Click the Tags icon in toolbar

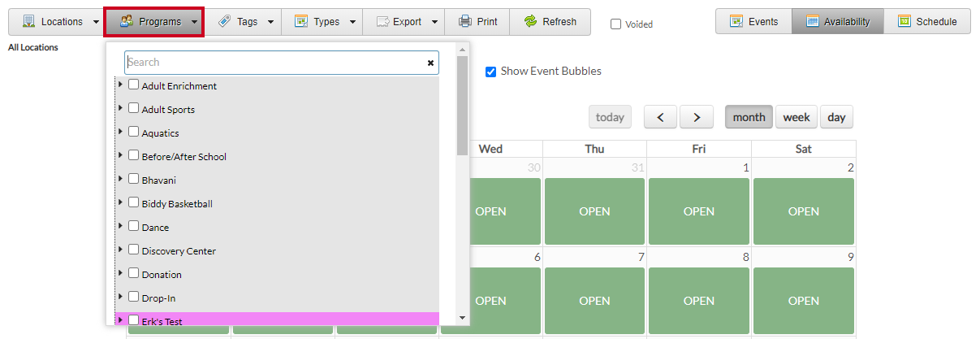click(224, 22)
